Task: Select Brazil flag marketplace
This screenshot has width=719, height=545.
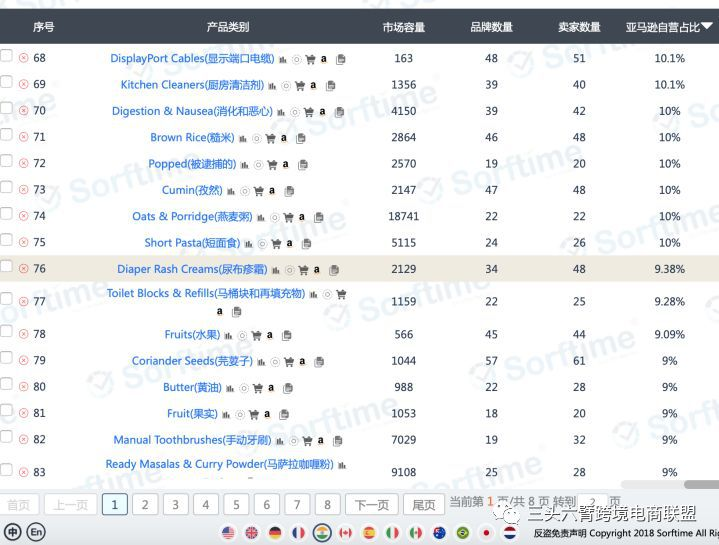Action: pyautogui.click(x=463, y=533)
